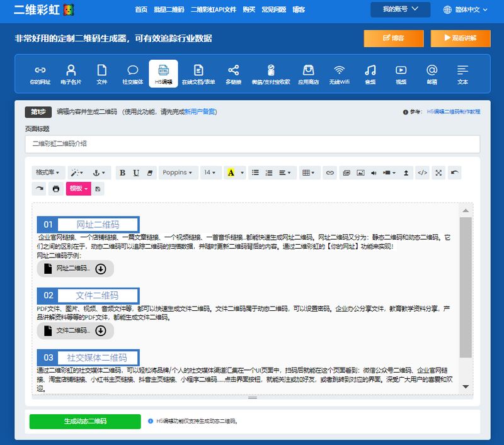Click the eraser clear-formatting icon

coord(150,172)
